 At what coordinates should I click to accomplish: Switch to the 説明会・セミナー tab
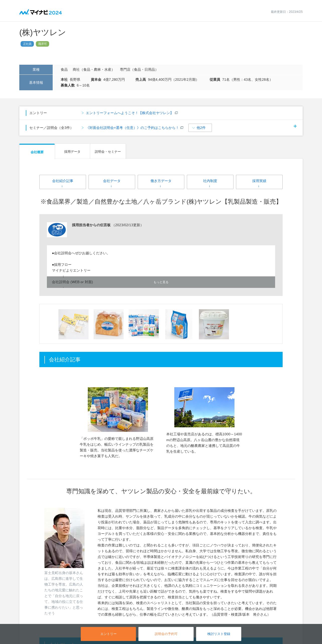point(108,151)
